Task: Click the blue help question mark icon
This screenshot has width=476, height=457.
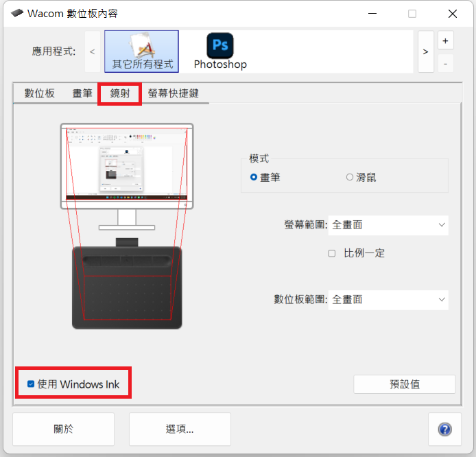Action: pyautogui.click(x=444, y=429)
